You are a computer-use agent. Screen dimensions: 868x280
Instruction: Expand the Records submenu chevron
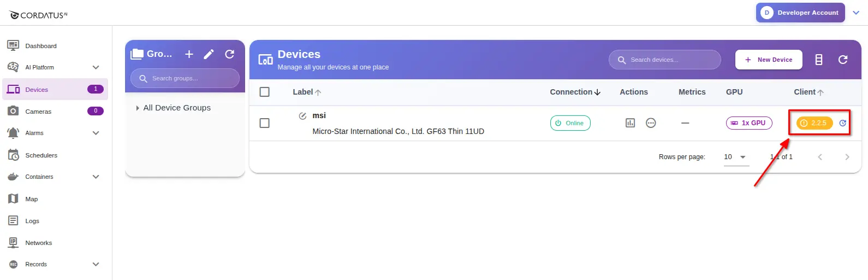[x=96, y=264]
